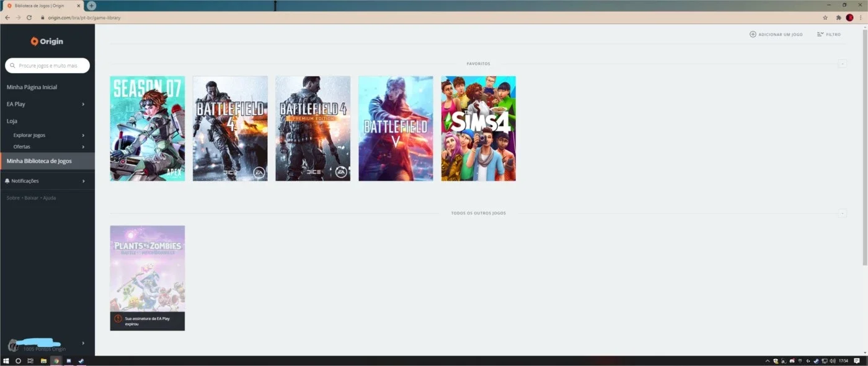Click the Discord tray icon

click(792, 360)
